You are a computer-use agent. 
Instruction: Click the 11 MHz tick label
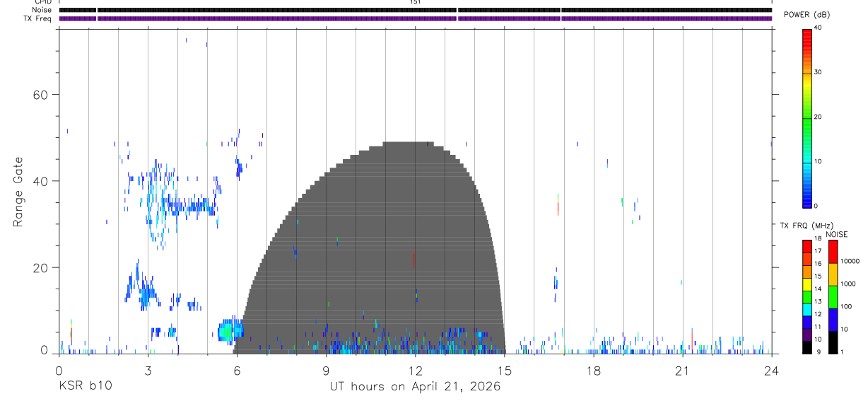[818, 327]
